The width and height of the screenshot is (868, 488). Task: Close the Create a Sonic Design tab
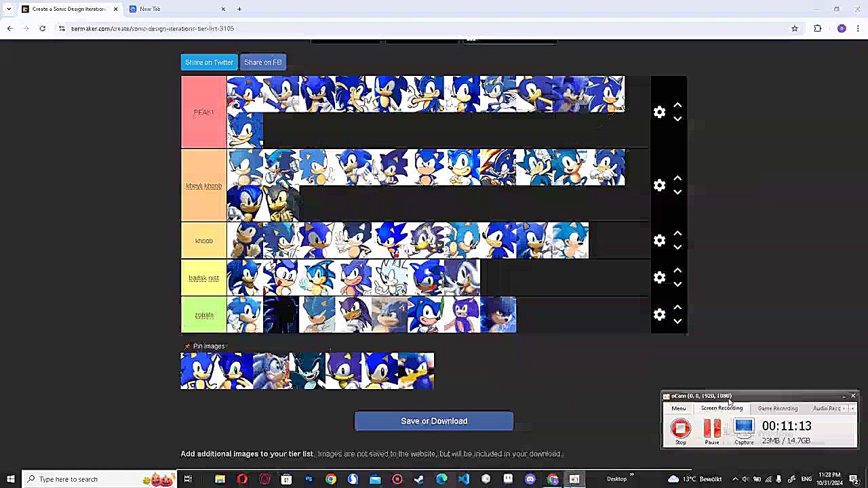[x=116, y=9]
